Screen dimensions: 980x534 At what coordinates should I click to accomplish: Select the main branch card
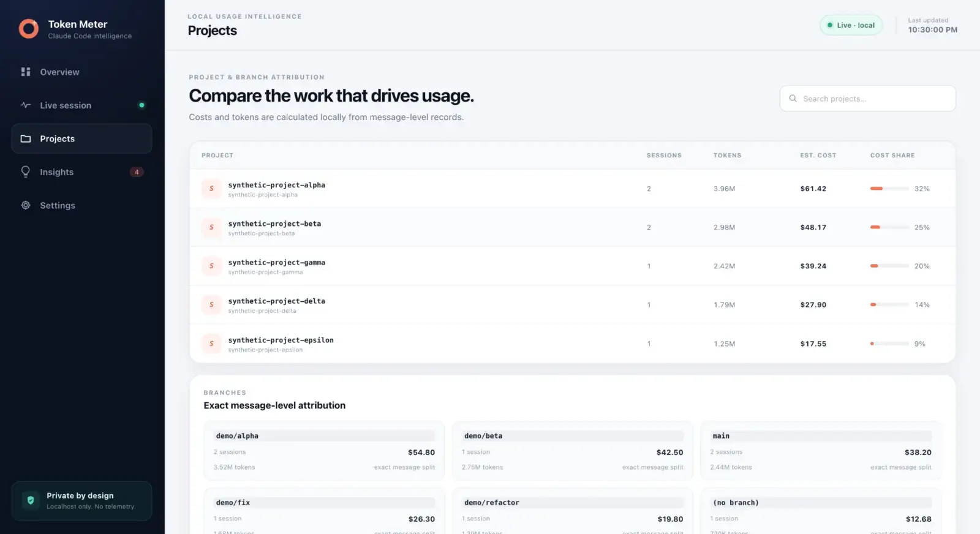821,451
